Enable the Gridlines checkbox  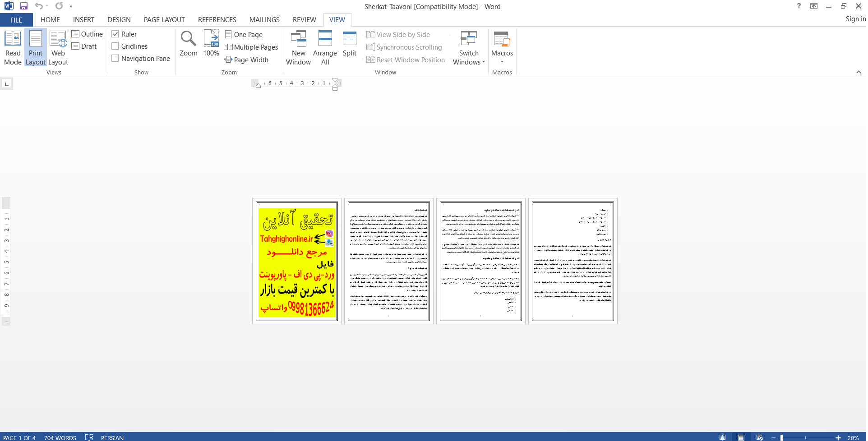coord(115,46)
